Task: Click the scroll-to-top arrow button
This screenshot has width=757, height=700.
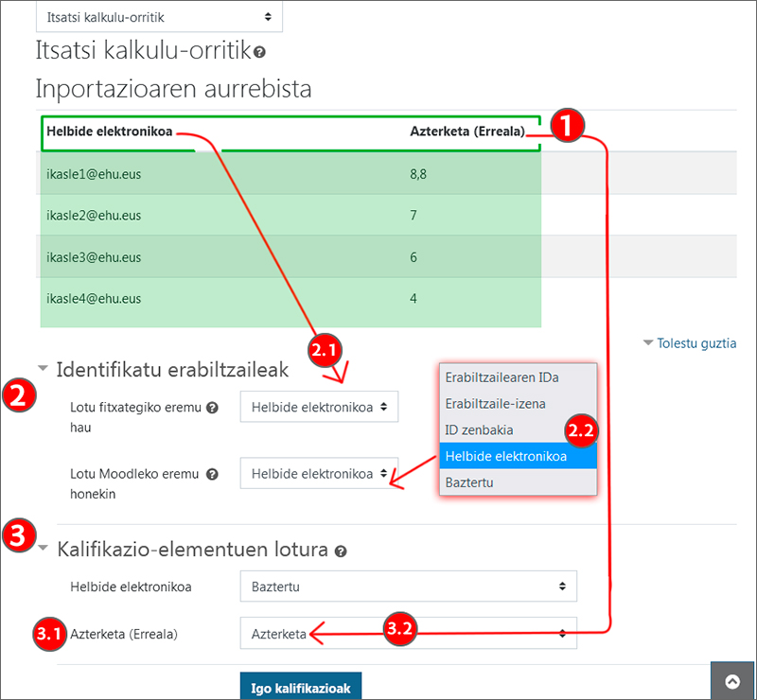Action: (732, 681)
